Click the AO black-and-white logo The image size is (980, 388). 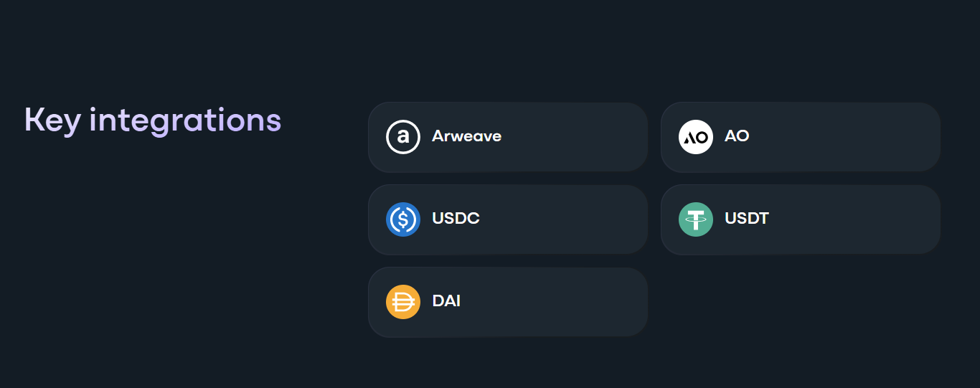click(696, 137)
